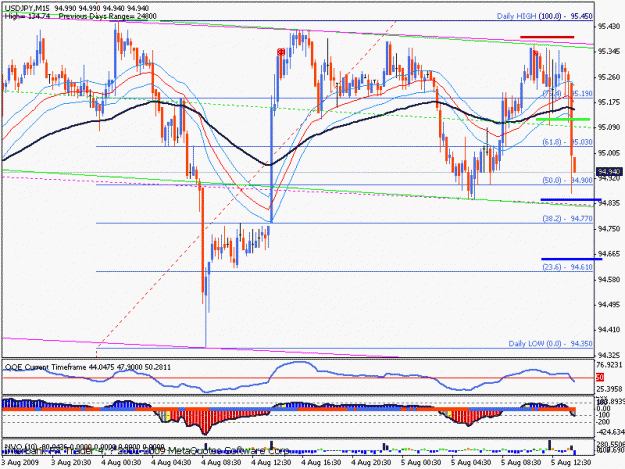
Task: Click the 3 Aug 20:30 time axis label
Action: (x=71, y=462)
